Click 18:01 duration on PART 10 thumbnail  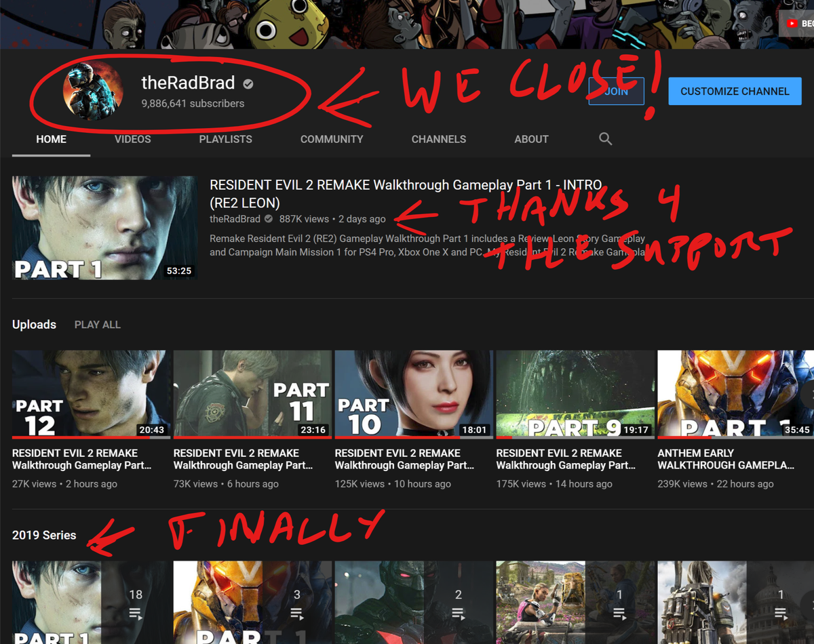(x=474, y=430)
